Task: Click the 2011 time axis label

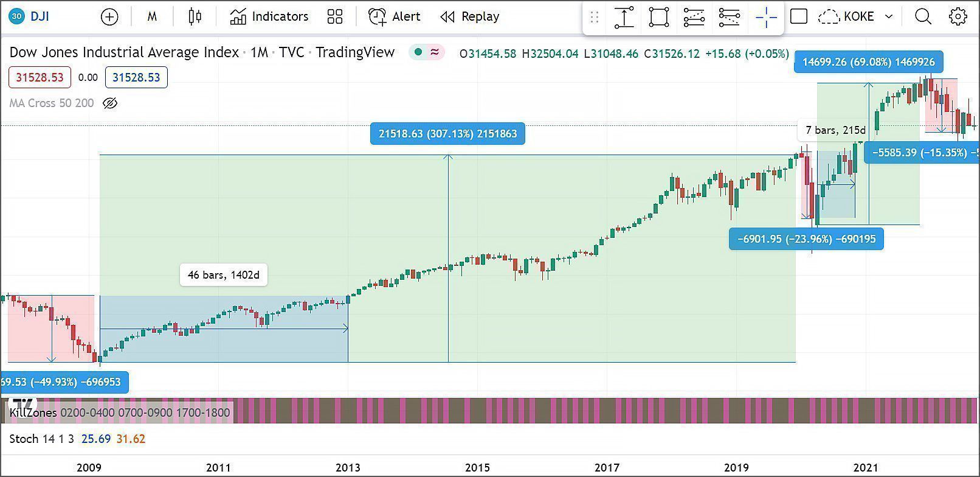Action: click(x=218, y=468)
